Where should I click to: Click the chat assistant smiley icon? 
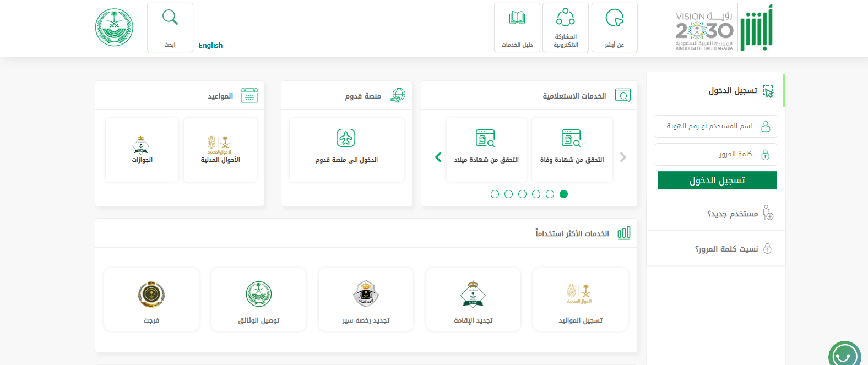click(x=844, y=355)
